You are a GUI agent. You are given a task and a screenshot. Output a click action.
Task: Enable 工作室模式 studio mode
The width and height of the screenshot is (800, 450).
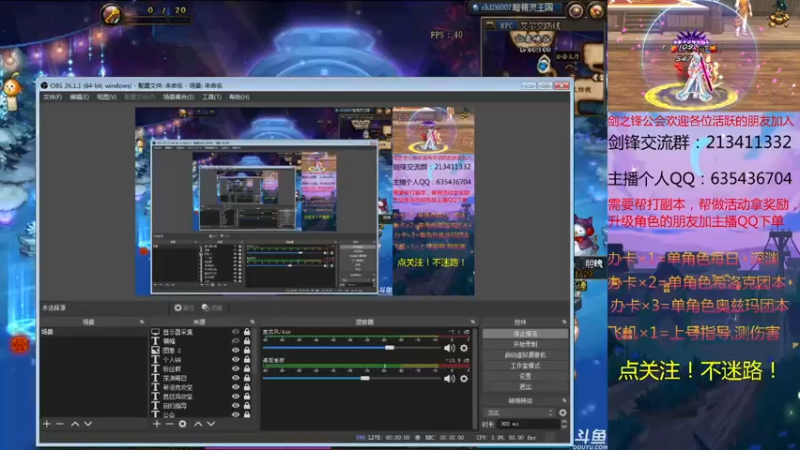pos(525,365)
